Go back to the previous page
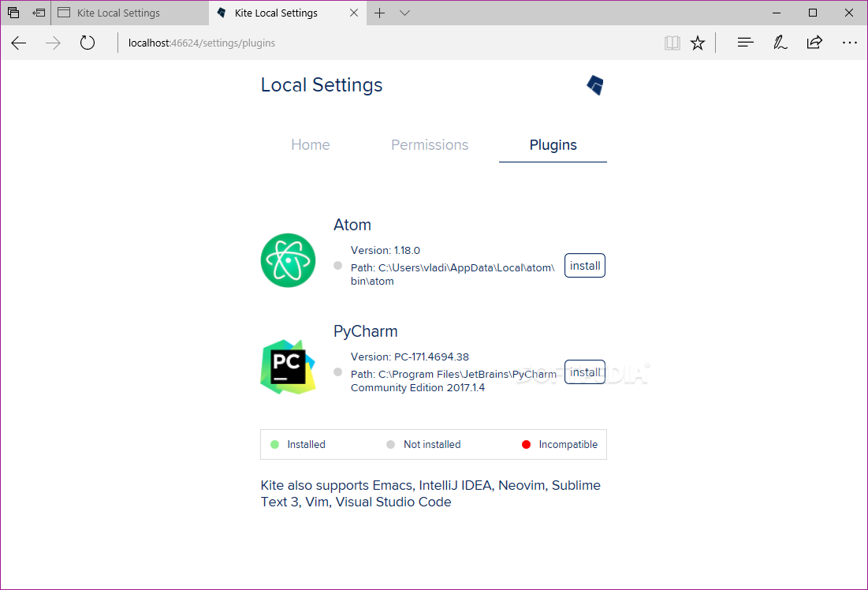Viewport: 868px width, 590px height. [x=18, y=43]
